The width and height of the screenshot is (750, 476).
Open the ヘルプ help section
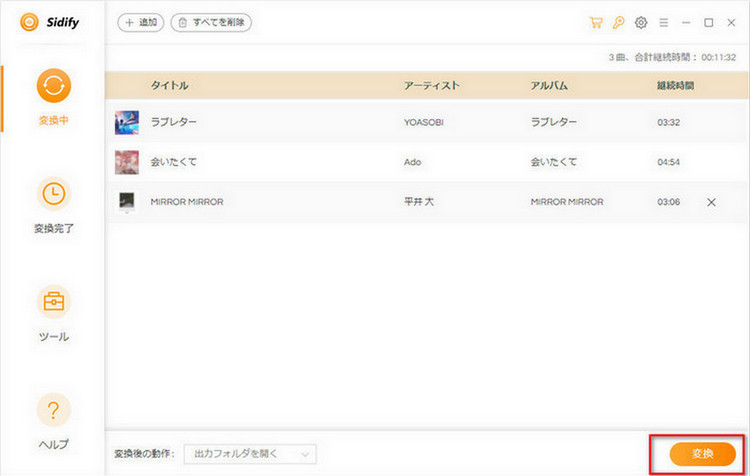pyautogui.click(x=54, y=422)
